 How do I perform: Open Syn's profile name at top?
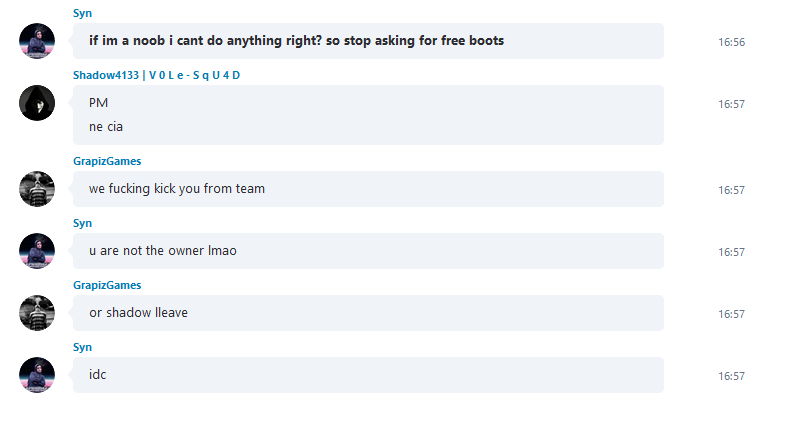coord(82,13)
